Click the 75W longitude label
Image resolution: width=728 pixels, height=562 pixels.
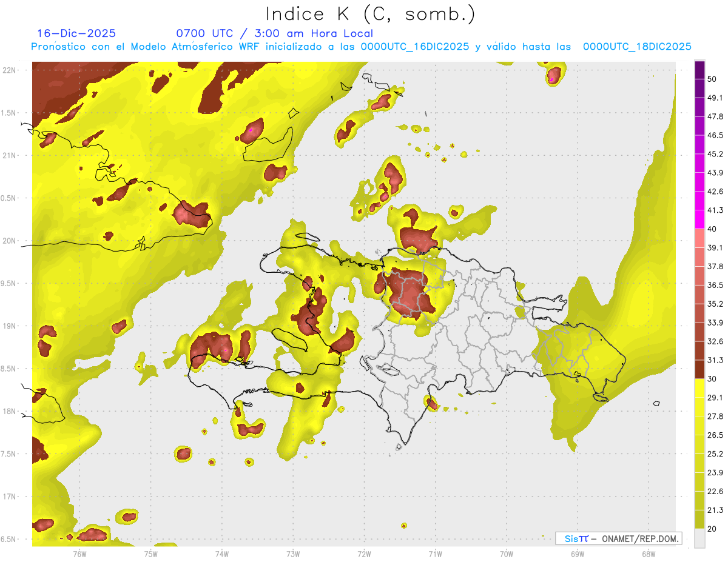click(x=150, y=554)
